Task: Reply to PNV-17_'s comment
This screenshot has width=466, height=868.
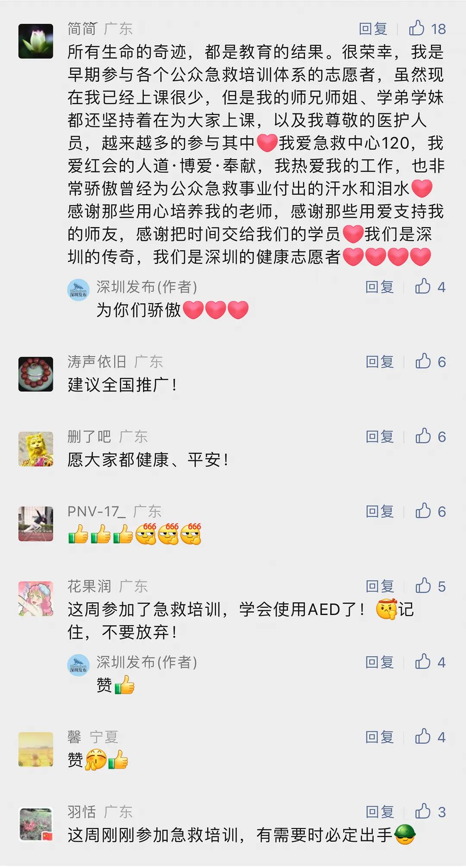Action: click(x=380, y=512)
